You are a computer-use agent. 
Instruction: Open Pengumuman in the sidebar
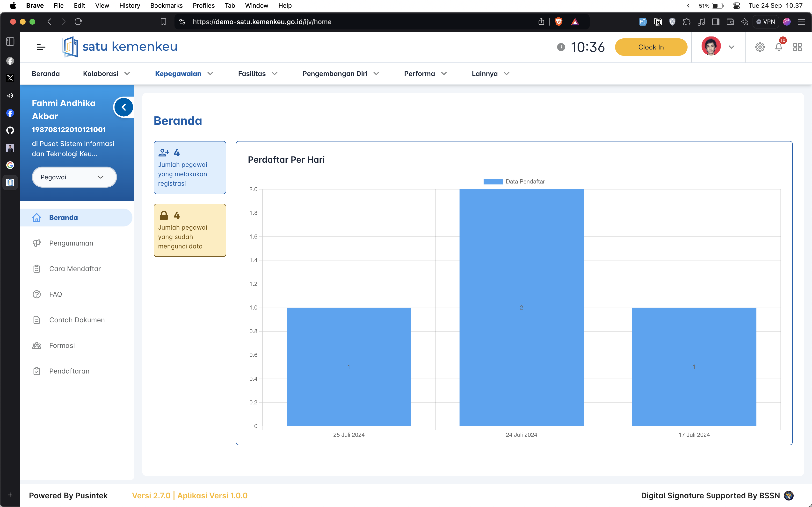(71, 243)
